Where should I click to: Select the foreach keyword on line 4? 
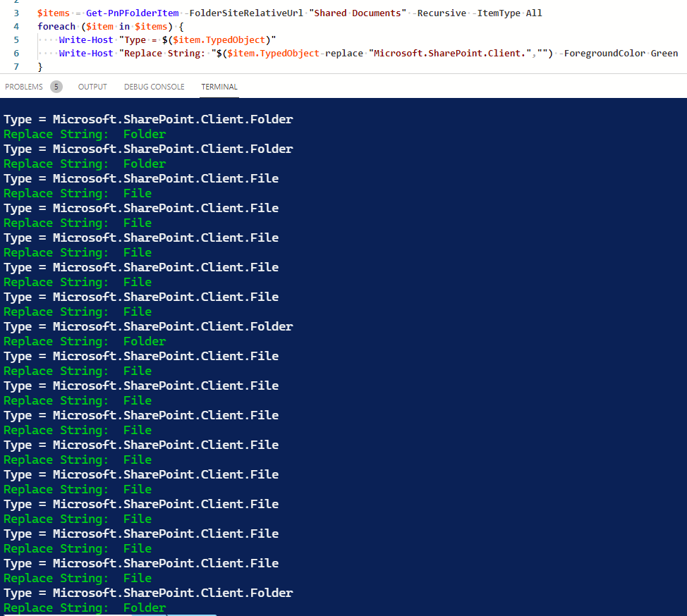pyautogui.click(x=56, y=26)
